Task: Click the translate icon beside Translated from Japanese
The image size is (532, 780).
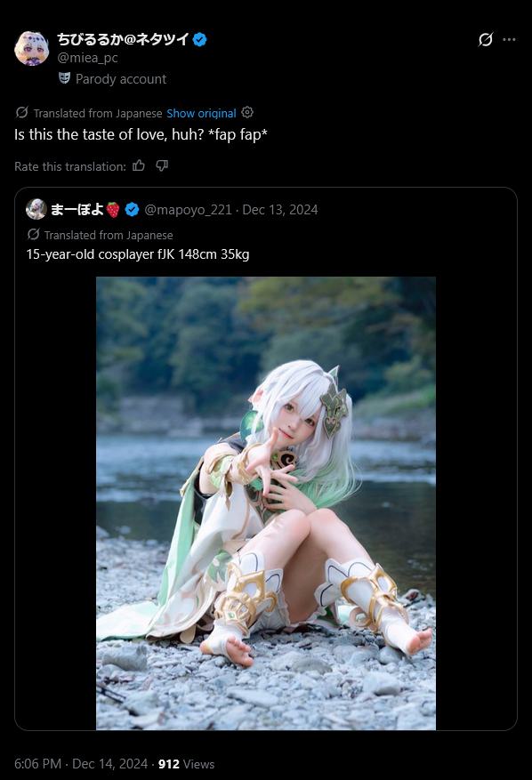Action: 22,112
